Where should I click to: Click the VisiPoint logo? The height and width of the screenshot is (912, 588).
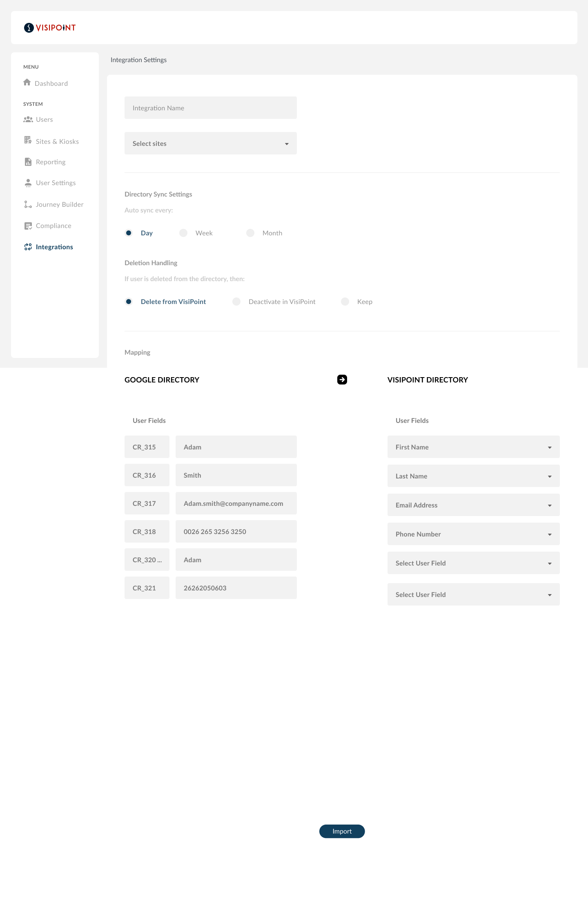[50, 28]
